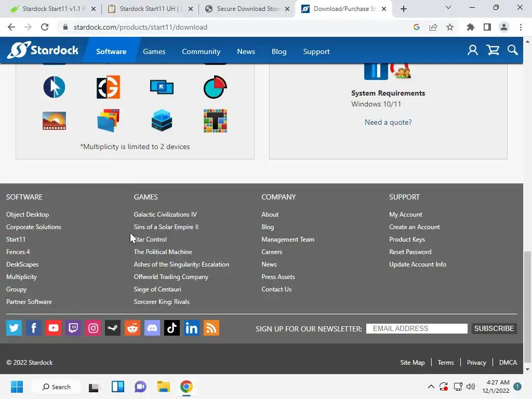Click the EMAIL ADDRESS newsletter field

pyautogui.click(x=417, y=328)
